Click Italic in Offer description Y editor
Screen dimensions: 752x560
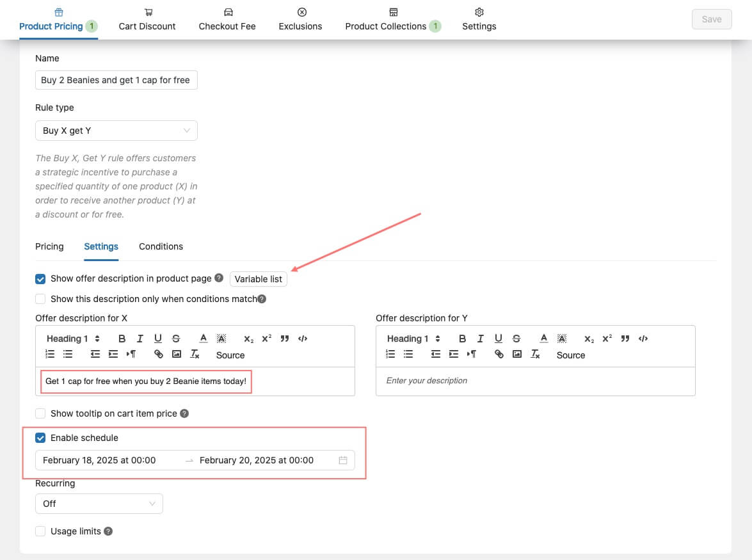pos(480,339)
